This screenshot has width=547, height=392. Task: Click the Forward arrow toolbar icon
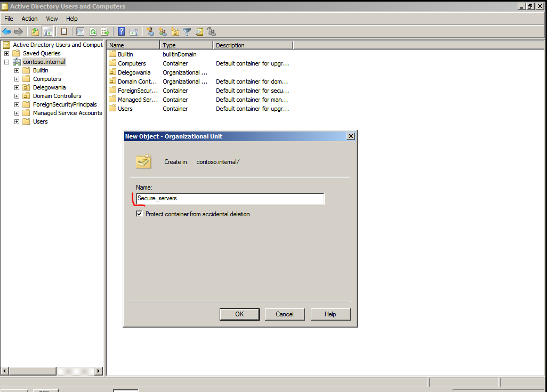[19, 32]
